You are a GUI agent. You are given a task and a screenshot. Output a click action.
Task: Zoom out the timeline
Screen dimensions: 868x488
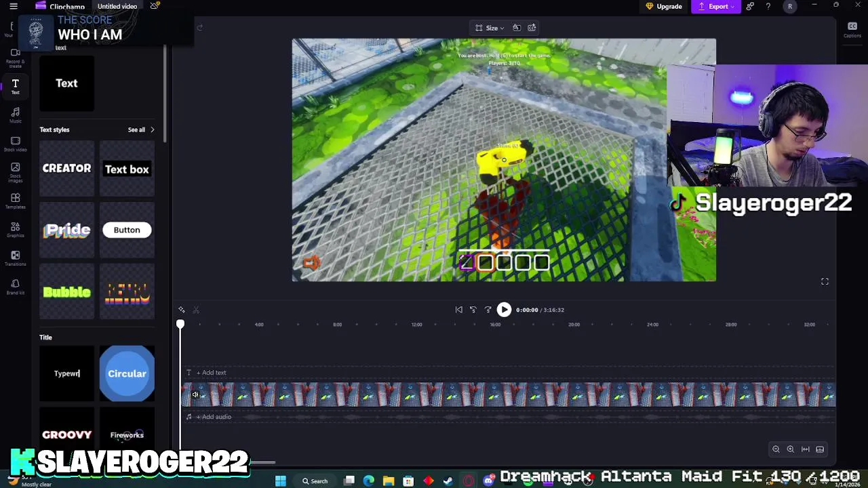[x=776, y=449]
